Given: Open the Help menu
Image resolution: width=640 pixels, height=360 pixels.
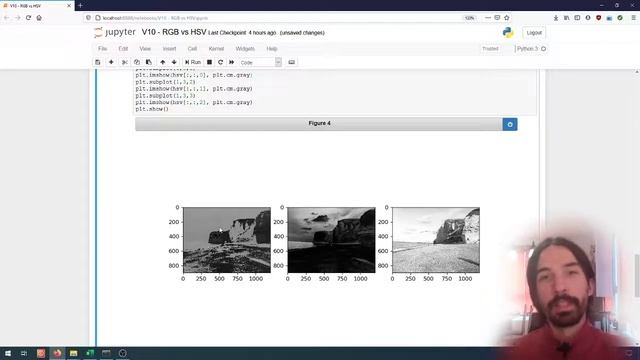Looking at the screenshot, I should click(272, 49).
